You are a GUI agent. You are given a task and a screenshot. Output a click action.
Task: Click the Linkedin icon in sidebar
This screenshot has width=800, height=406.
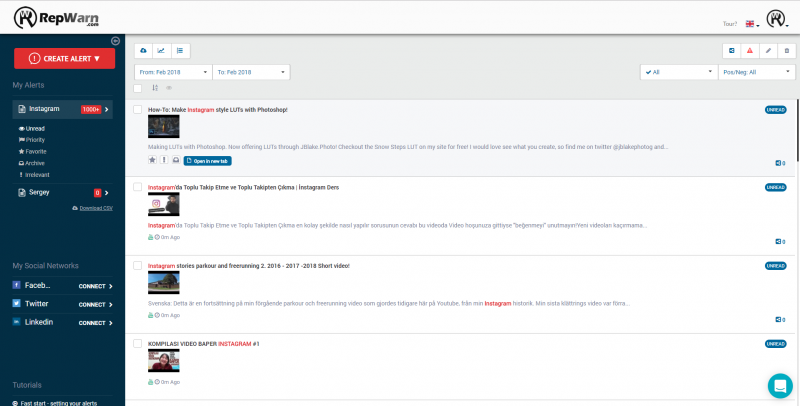[16, 322]
